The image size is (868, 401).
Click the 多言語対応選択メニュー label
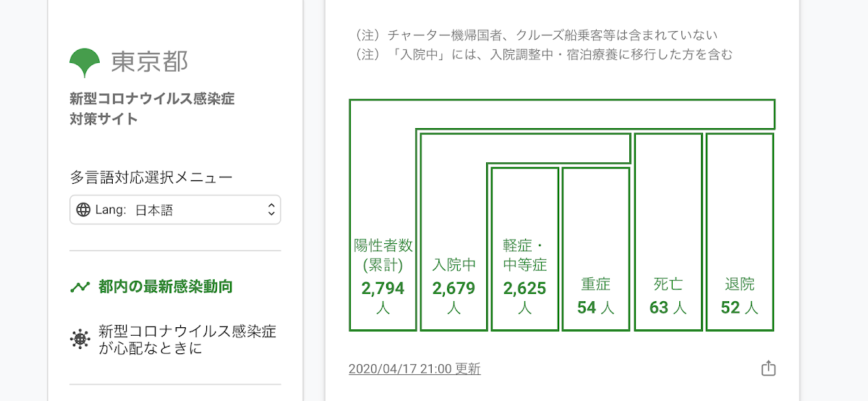click(151, 177)
